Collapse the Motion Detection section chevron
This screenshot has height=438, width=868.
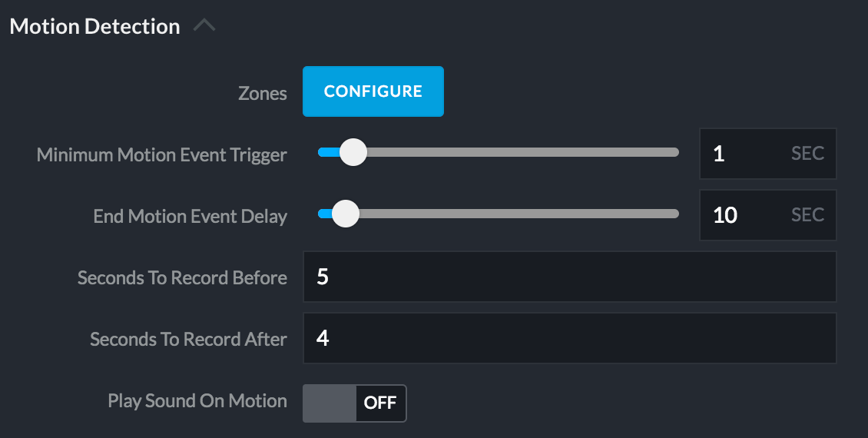click(x=204, y=26)
